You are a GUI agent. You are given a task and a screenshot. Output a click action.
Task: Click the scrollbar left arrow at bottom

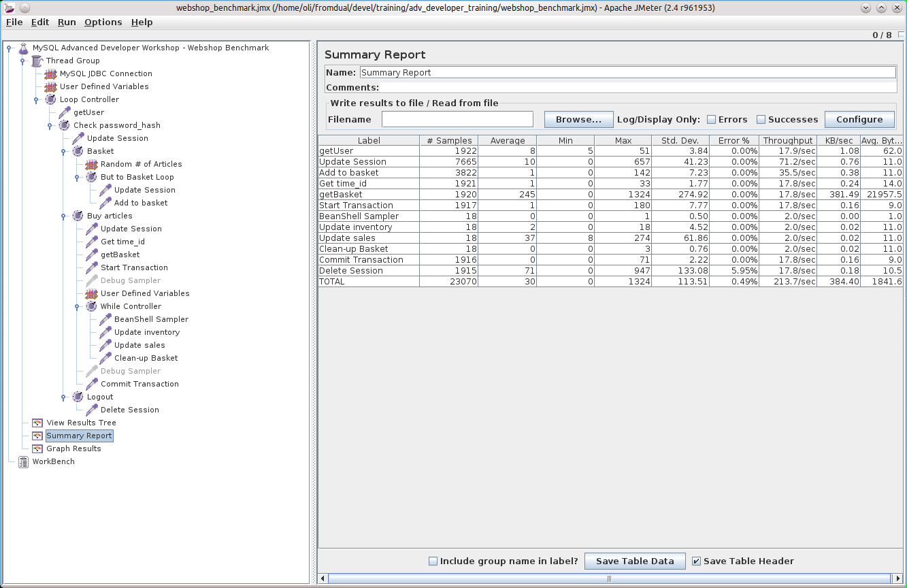323,578
